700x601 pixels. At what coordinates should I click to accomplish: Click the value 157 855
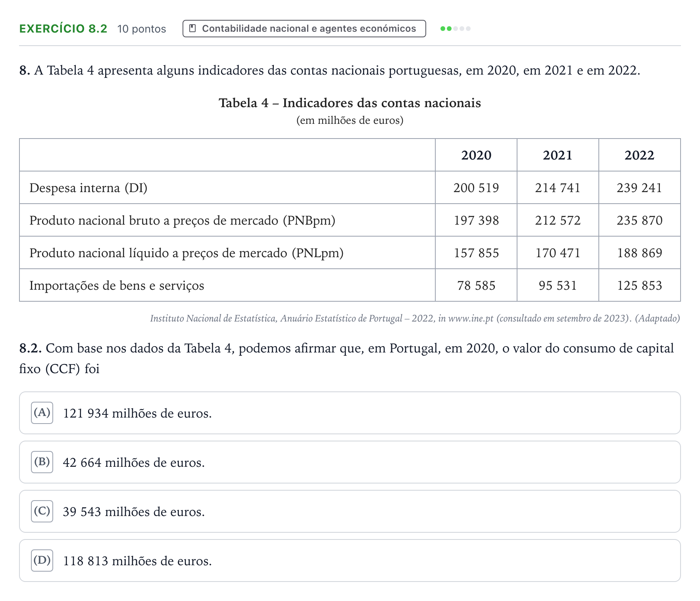click(x=476, y=253)
